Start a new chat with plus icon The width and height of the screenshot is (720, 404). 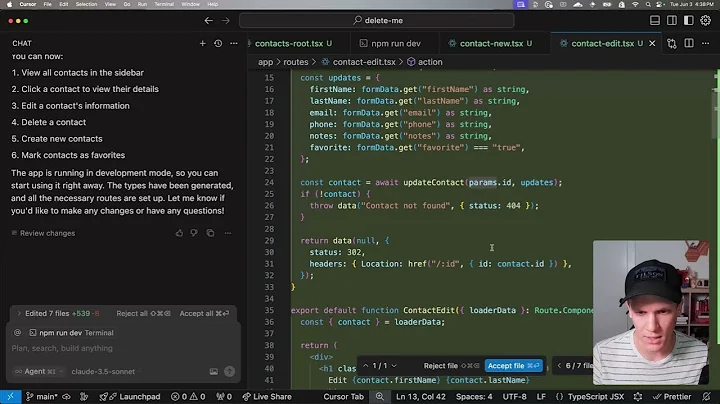click(x=202, y=43)
